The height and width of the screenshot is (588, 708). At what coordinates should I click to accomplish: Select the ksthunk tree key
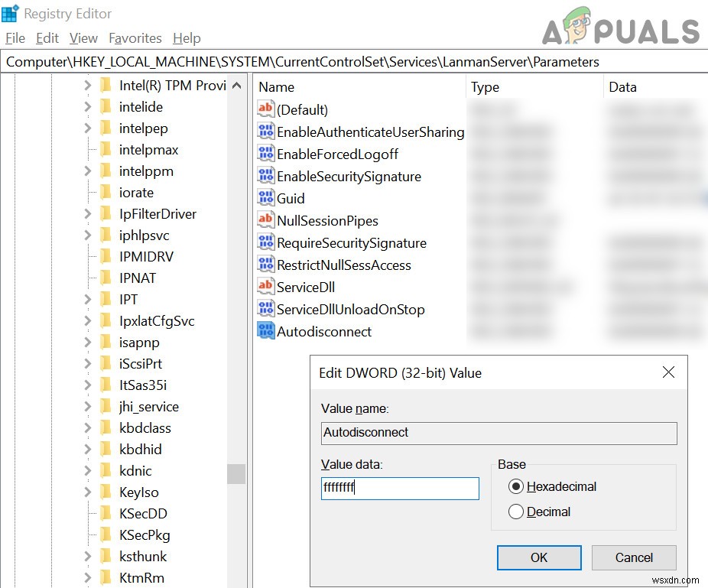click(x=143, y=557)
